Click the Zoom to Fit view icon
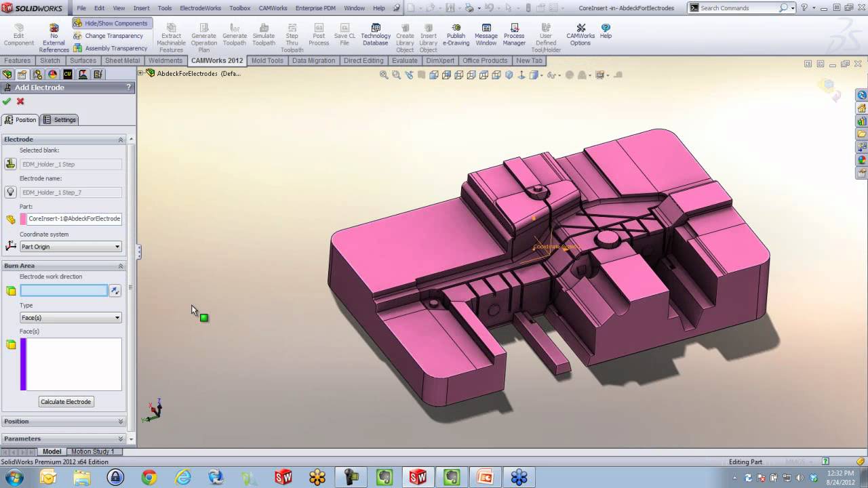Viewport: 868px width, 488px height. tap(384, 75)
